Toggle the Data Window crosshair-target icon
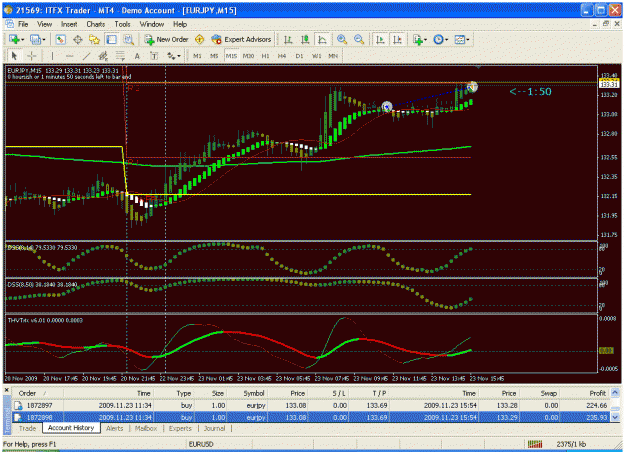The image size is (625, 452). (x=78, y=39)
